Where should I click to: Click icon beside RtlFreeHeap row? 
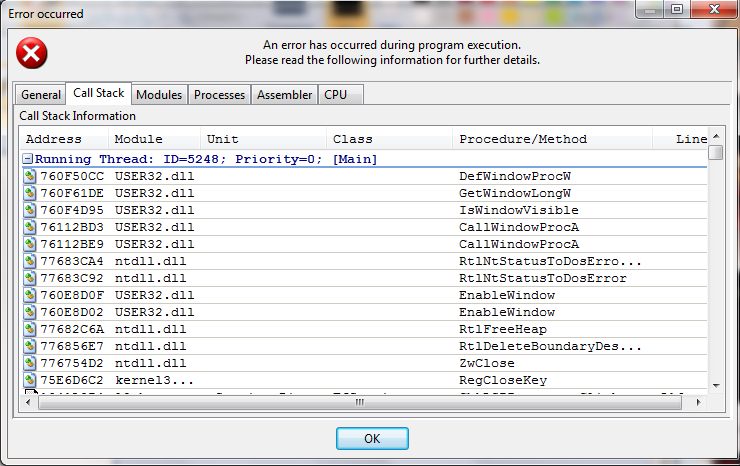(x=30, y=329)
